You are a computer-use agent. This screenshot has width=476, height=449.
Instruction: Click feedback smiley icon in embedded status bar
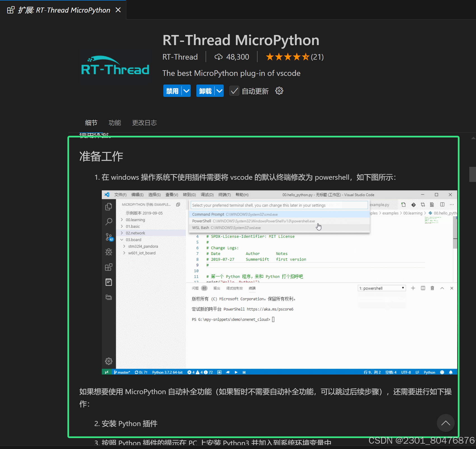(x=442, y=372)
